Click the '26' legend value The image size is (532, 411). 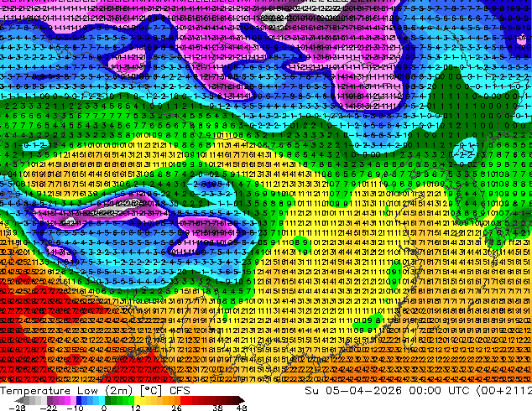[x=176, y=408]
